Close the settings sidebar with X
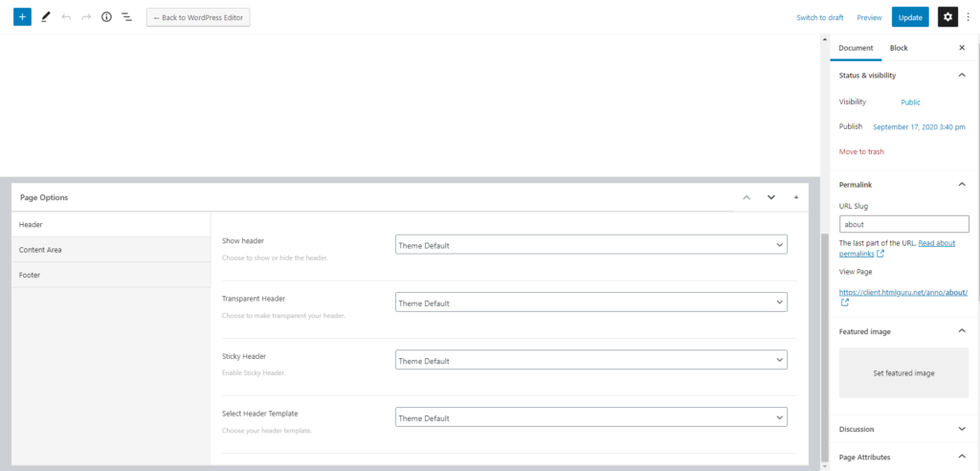 [x=962, y=48]
